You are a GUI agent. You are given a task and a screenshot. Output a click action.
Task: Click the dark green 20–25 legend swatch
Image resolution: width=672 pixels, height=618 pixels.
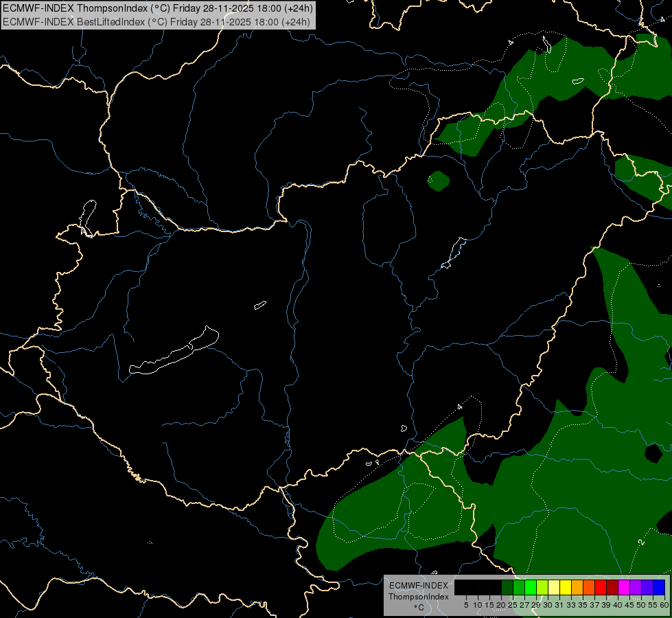coord(507,587)
